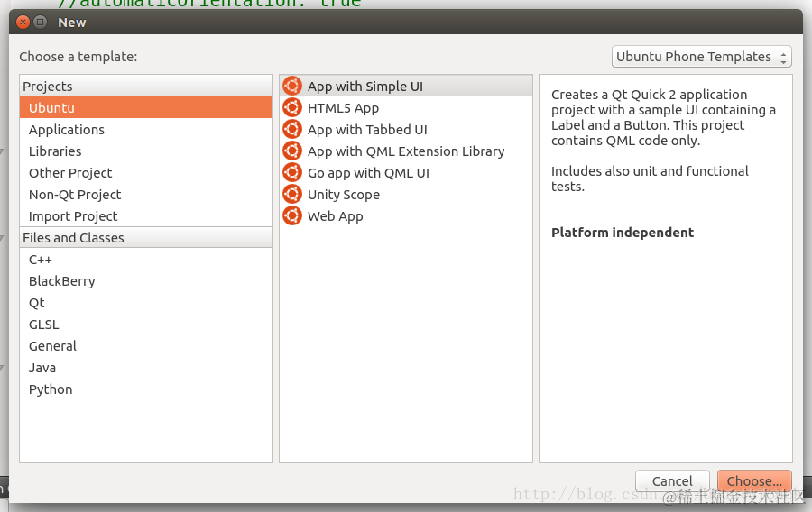Select the App with Simple UI template
This screenshot has height=512, width=812.
tap(406, 86)
